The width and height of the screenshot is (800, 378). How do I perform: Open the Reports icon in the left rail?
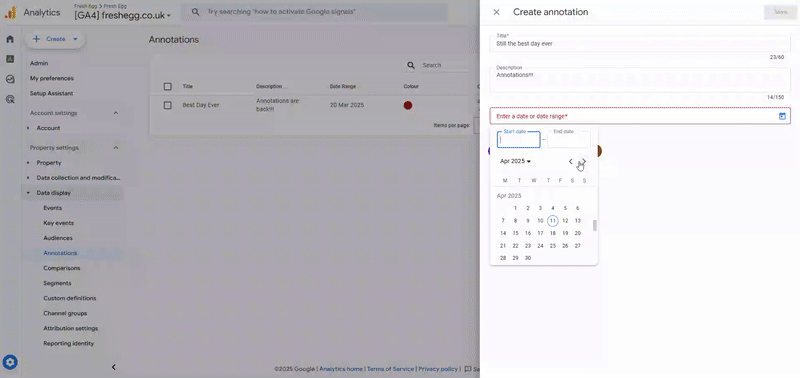point(10,59)
